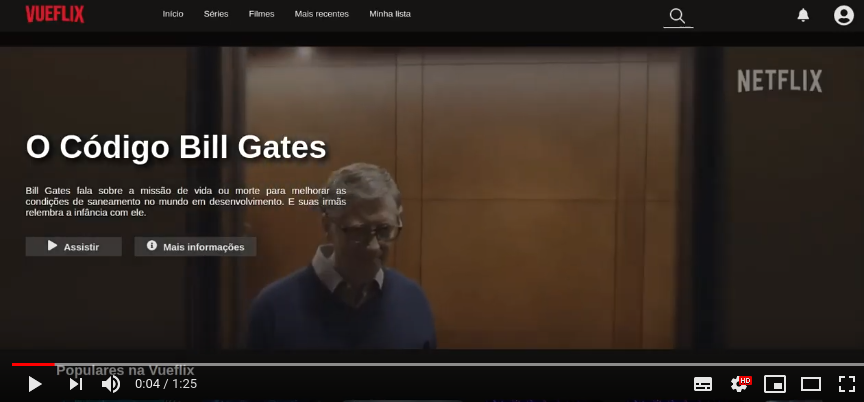The width and height of the screenshot is (864, 402).
Task: Enter fullscreen mode
Action: [846, 384]
